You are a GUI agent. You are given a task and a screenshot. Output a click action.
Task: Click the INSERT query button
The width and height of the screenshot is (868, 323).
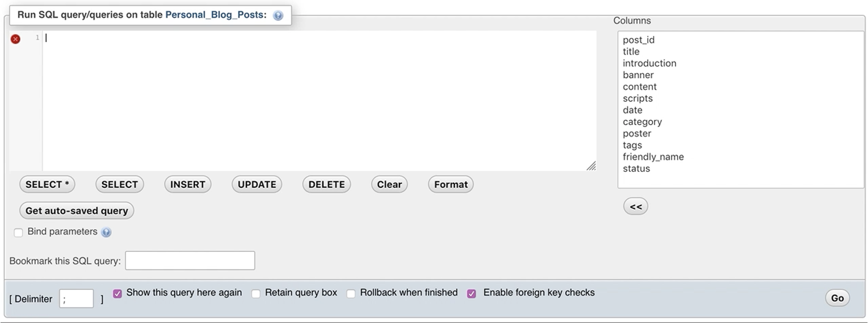[x=187, y=184]
